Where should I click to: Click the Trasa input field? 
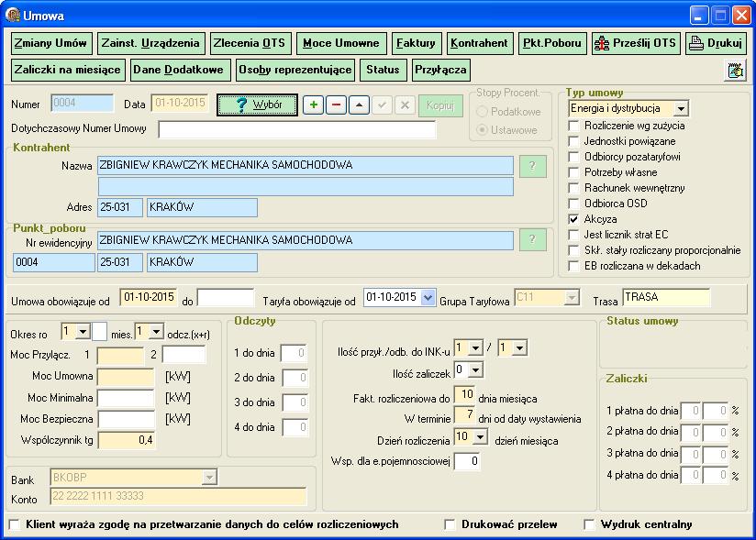pos(666,298)
